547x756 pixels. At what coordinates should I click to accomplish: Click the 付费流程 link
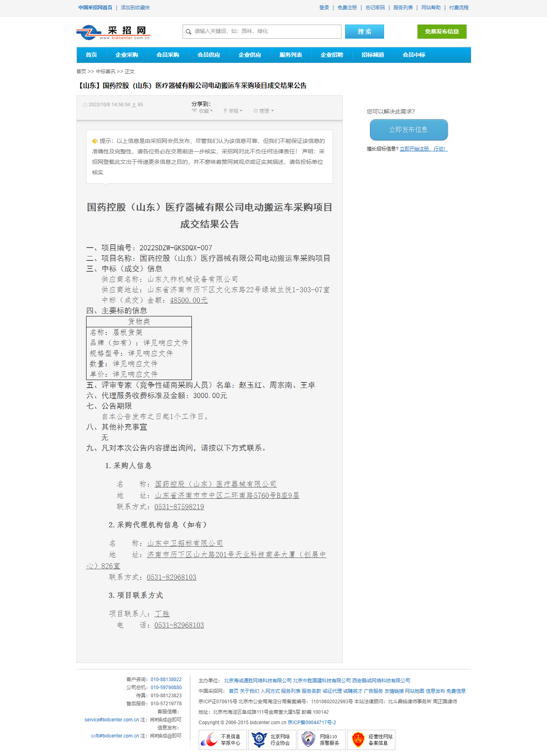(x=459, y=8)
